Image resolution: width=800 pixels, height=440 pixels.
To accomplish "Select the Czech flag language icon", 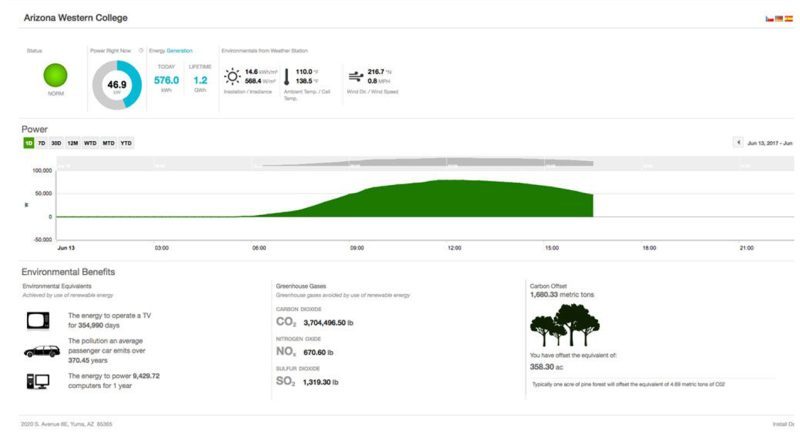I will point(767,19).
